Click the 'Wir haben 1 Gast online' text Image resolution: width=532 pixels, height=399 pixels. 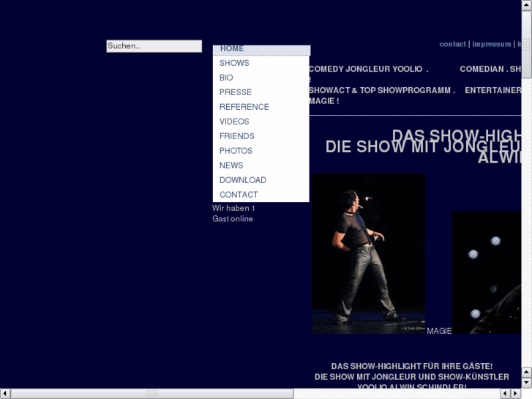[x=233, y=213]
